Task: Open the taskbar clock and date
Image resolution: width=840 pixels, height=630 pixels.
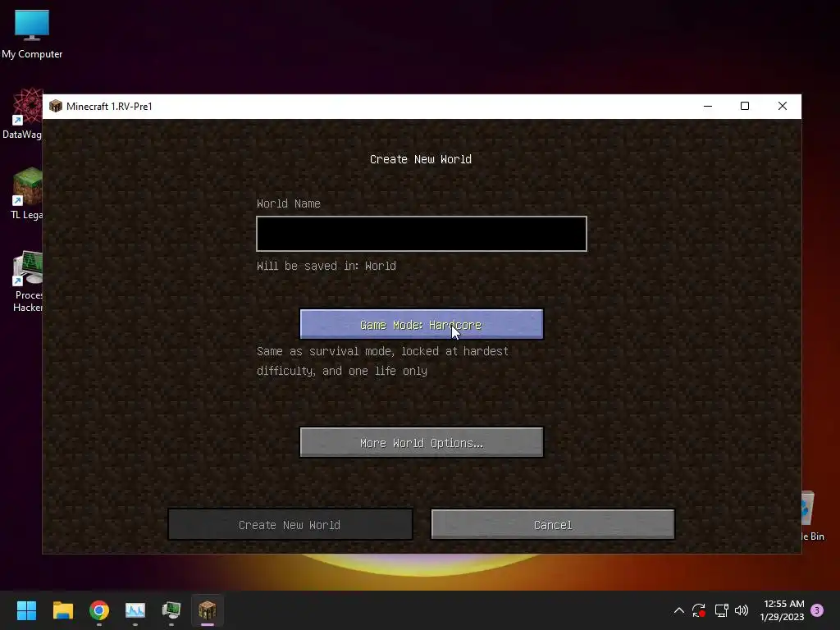Action: click(x=782, y=610)
